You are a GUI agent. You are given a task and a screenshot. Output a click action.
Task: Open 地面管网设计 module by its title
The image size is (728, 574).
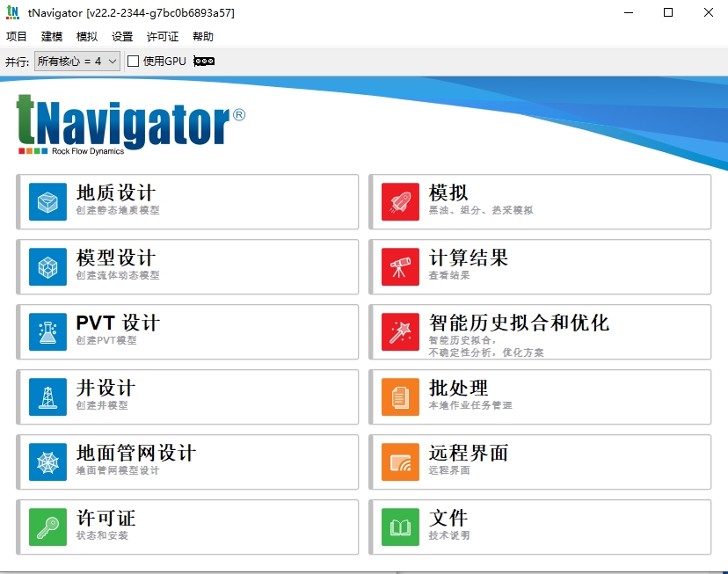[x=136, y=453]
